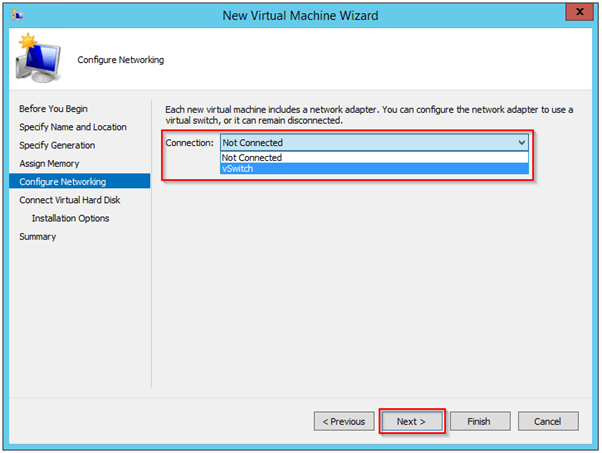This screenshot has height=453, width=602.
Task: Collapse the Connection dropdown using its arrow
Action: tap(521, 143)
